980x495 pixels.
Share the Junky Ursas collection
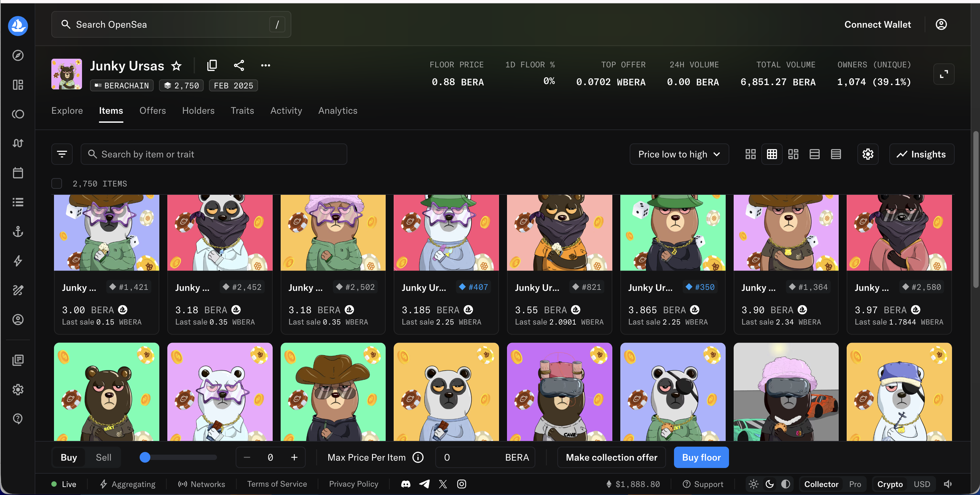click(239, 65)
